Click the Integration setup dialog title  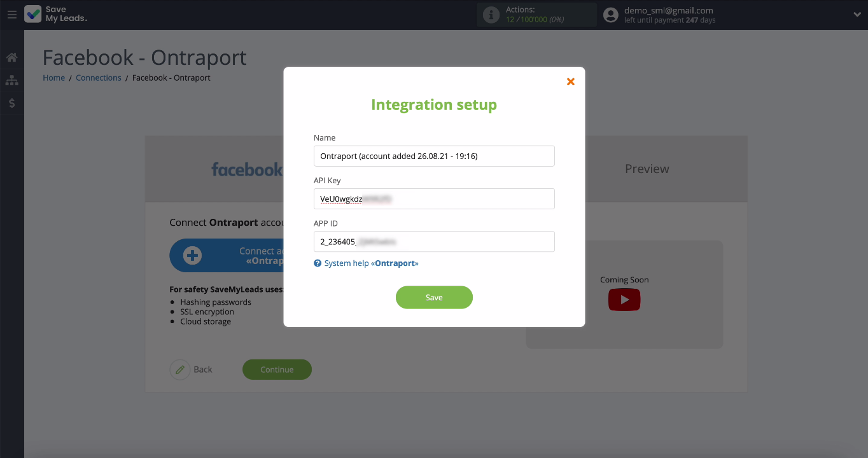(x=434, y=105)
